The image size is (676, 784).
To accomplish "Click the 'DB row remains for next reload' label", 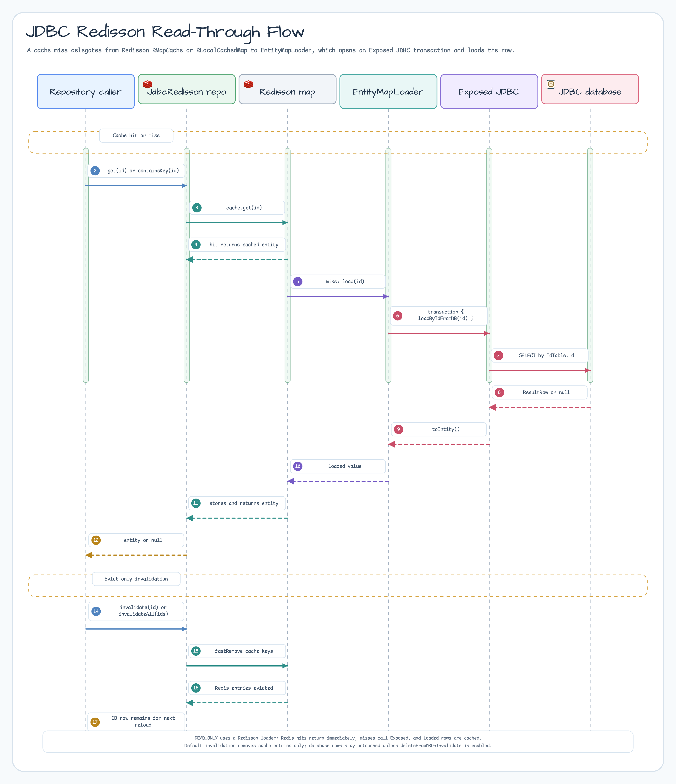I will (143, 722).
